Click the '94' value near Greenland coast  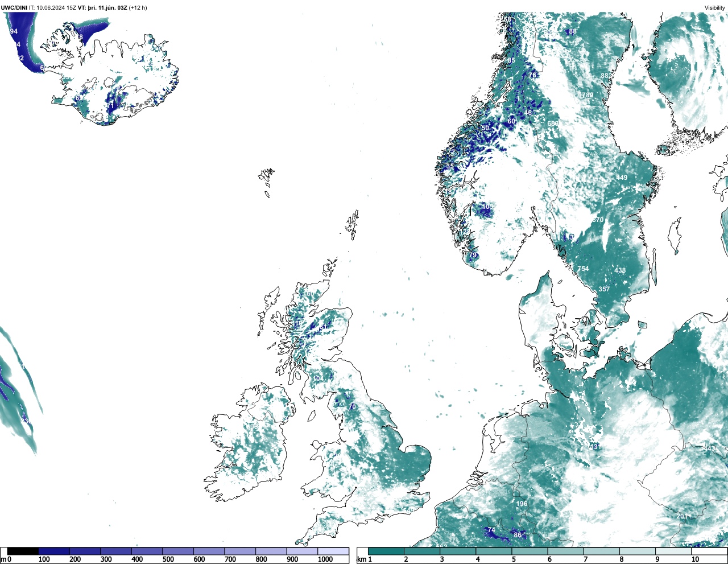(x=14, y=31)
